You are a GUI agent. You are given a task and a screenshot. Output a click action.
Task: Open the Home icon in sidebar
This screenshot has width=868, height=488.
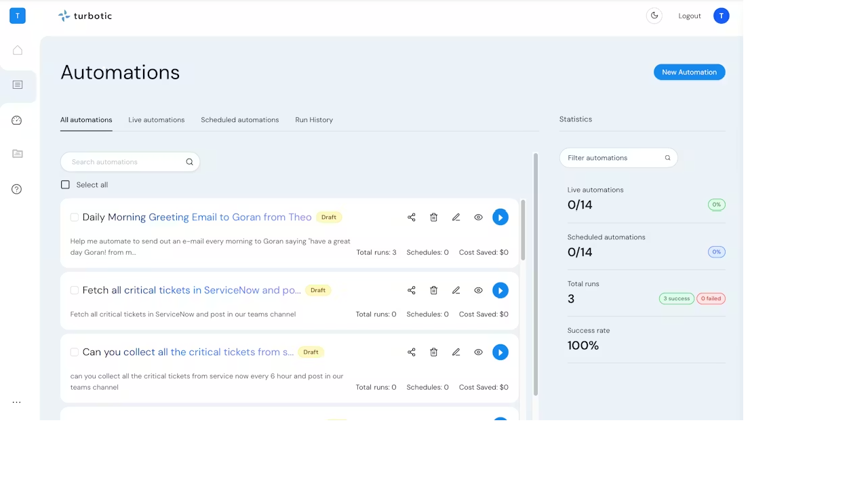(18, 50)
